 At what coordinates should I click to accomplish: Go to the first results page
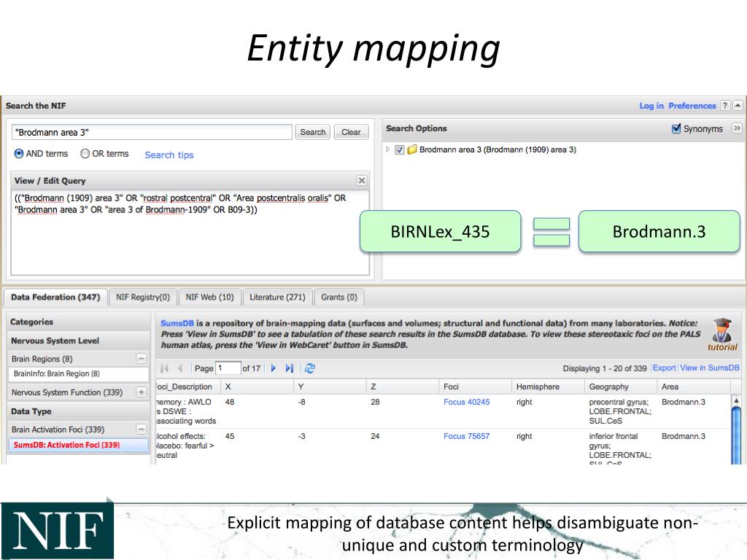[x=164, y=368]
